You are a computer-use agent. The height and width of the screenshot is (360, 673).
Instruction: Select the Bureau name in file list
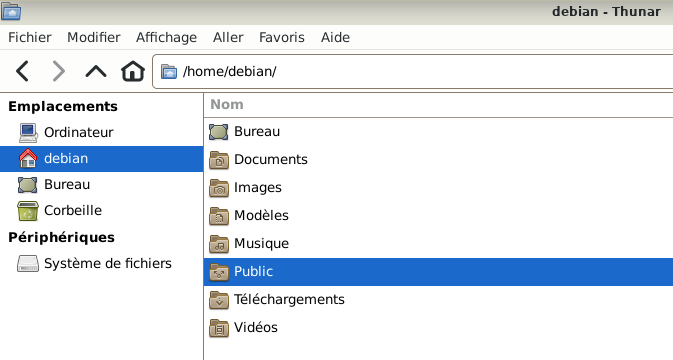coord(257,132)
